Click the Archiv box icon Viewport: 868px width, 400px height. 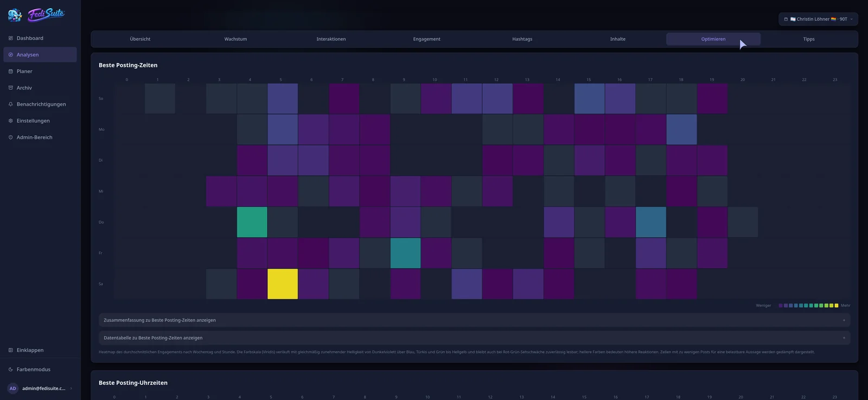click(10, 88)
